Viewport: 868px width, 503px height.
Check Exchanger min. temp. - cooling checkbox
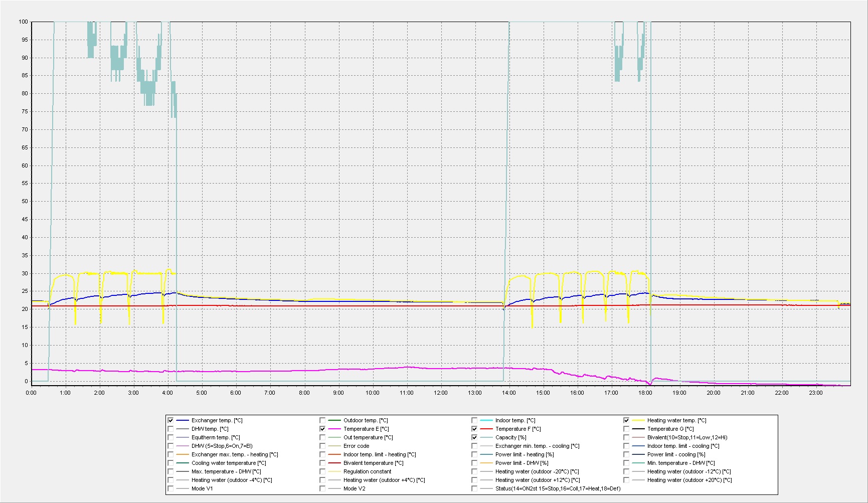pos(474,446)
